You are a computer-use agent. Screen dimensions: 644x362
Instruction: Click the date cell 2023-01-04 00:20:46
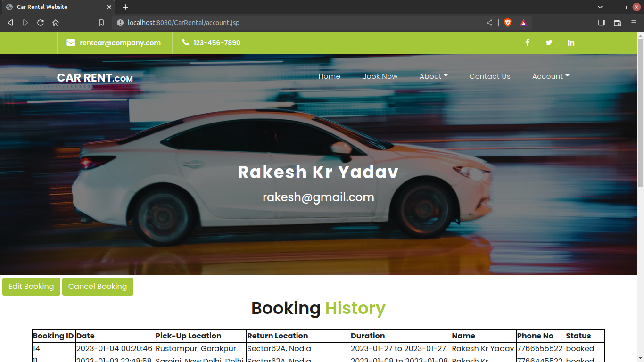(115, 349)
